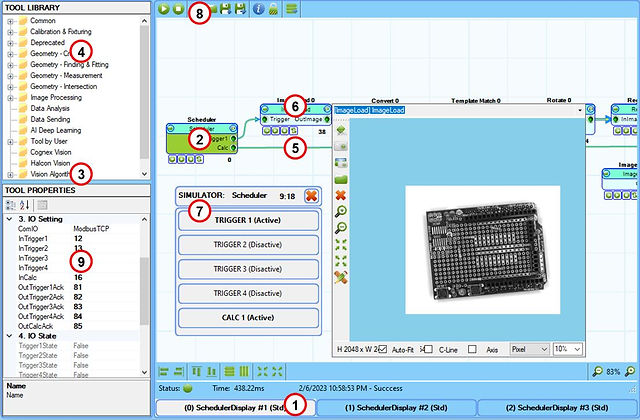Click the Align Top icon in bottom toolbar
The image size is (640, 420).
(x=197, y=371)
